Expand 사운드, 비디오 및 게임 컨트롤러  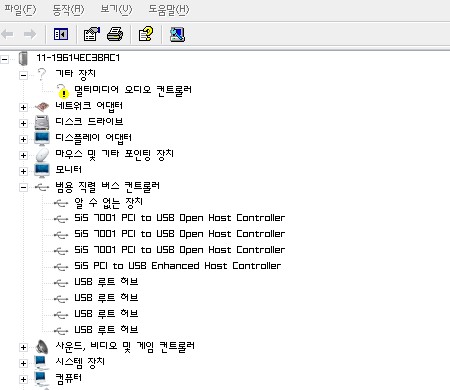(23, 347)
